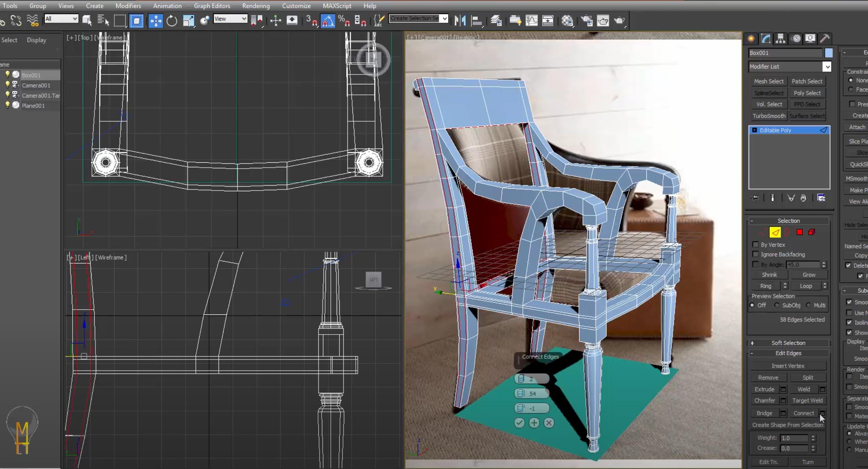
Task: Open the Modifiers menu
Action: pyautogui.click(x=128, y=6)
